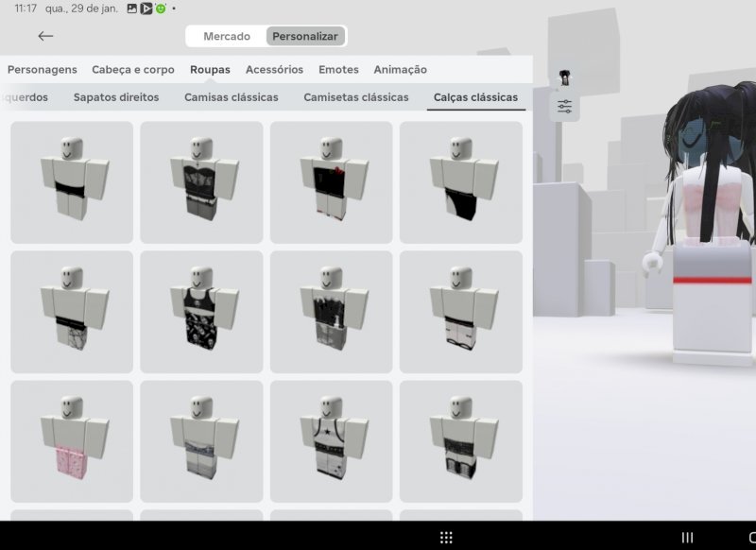This screenshot has width=756, height=550.
Task: Equip the pink patterned pants
Action: coord(72,441)
